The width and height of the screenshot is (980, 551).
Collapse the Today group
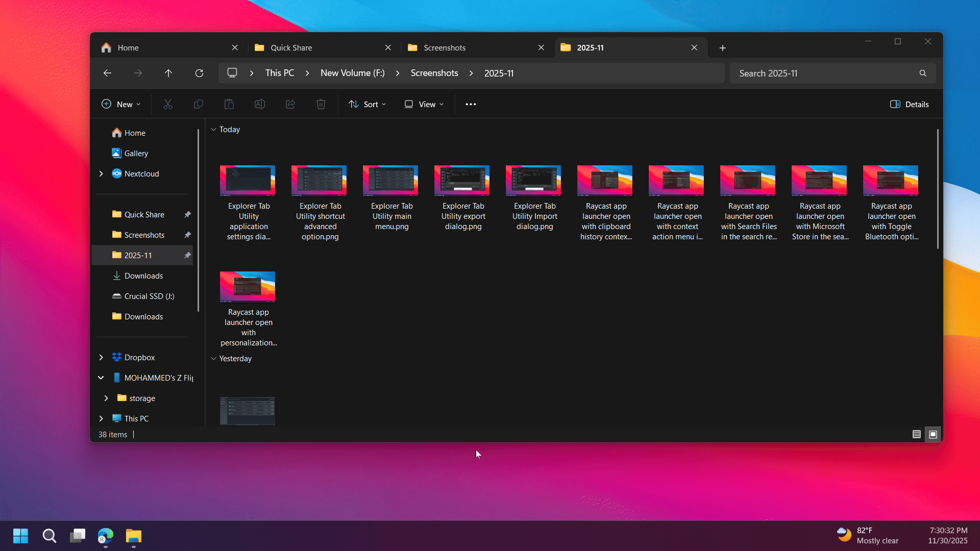pyautogui.click(x=213, y=129)
